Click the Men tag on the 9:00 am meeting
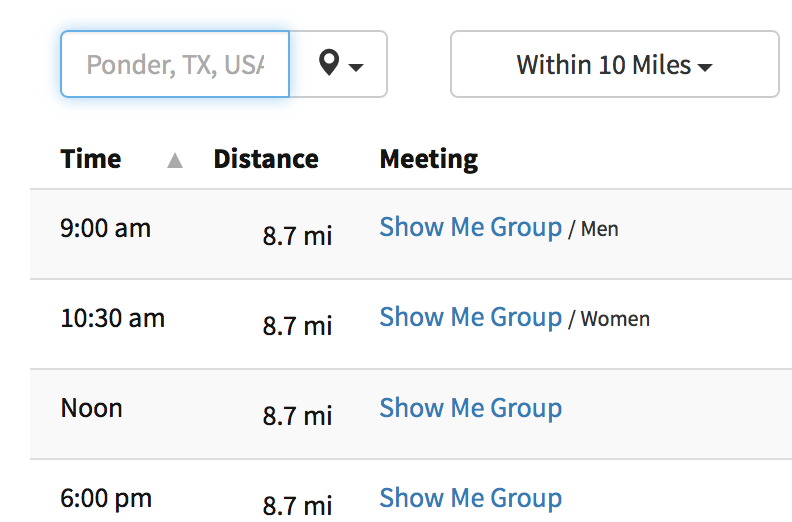The image size is (792, 522). click(x=599, y=230)
